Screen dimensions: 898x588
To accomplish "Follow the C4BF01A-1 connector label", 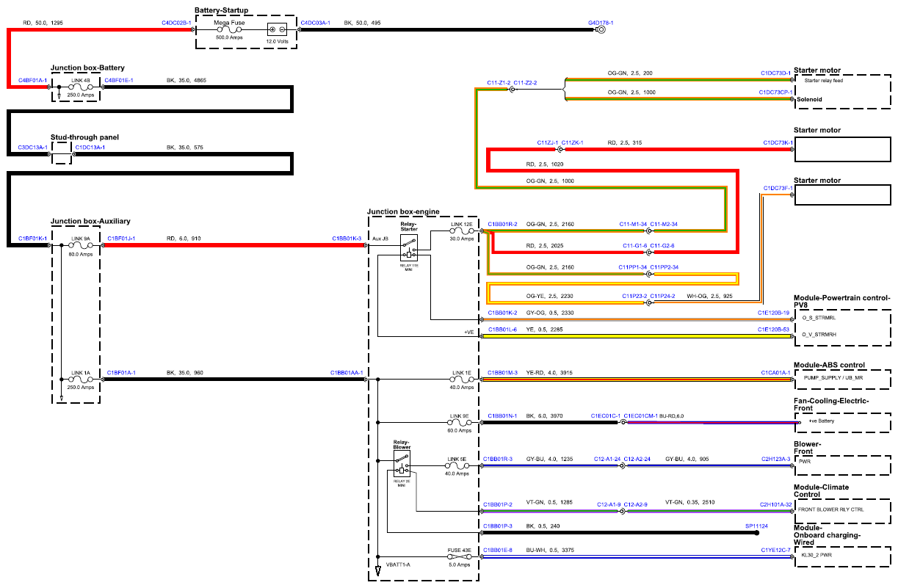I will coord(33,80).
